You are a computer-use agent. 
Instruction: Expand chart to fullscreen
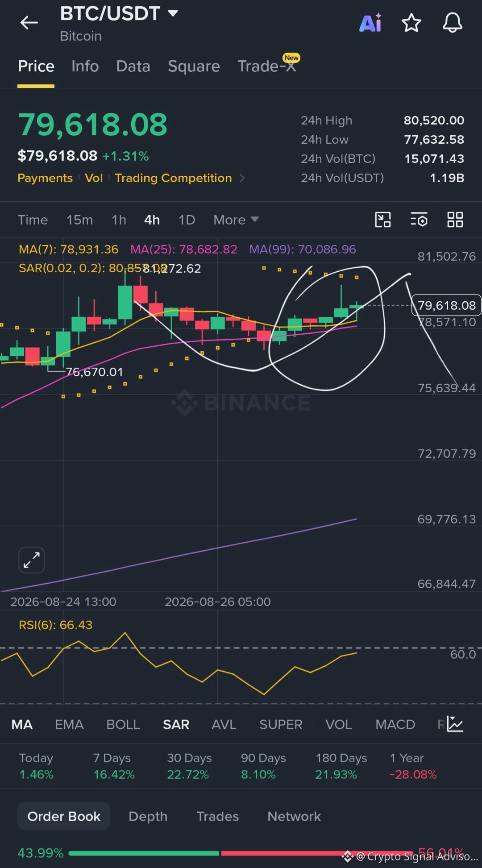[x=32, y=560]
